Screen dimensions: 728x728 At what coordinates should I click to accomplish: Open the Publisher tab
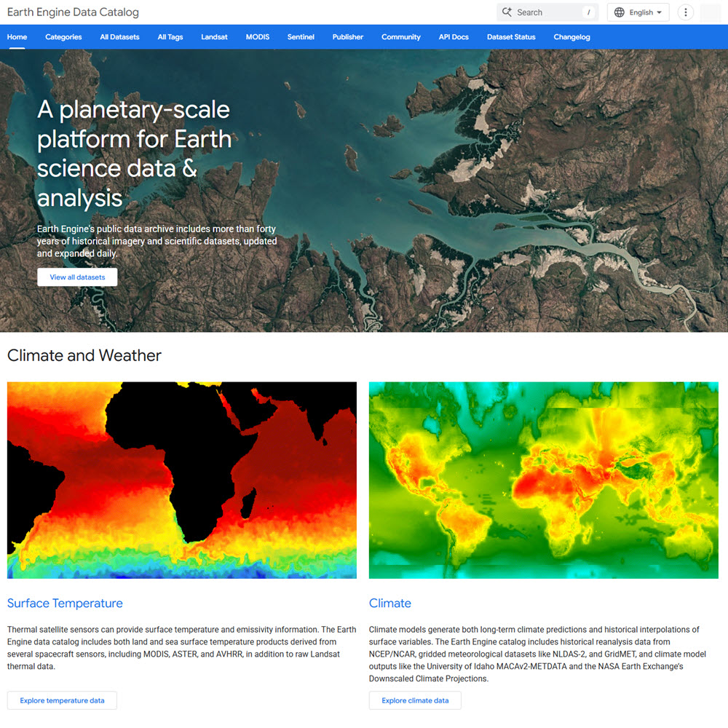[x=348, y=37]
